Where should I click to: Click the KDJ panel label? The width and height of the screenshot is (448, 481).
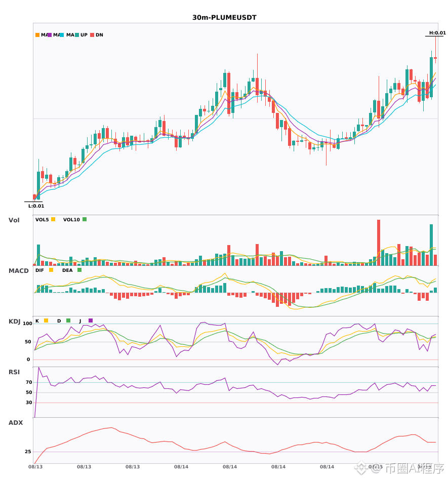(14, 322)
